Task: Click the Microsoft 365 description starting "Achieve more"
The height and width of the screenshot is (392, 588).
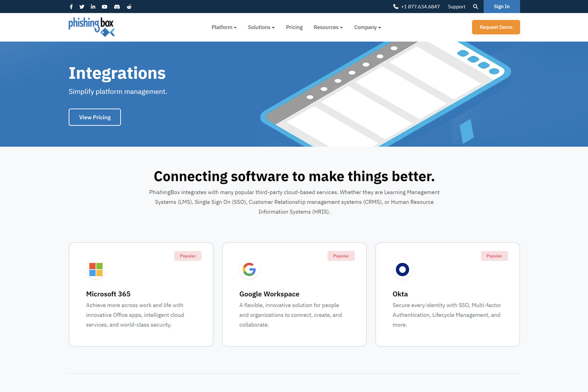Action: (135, 315)
